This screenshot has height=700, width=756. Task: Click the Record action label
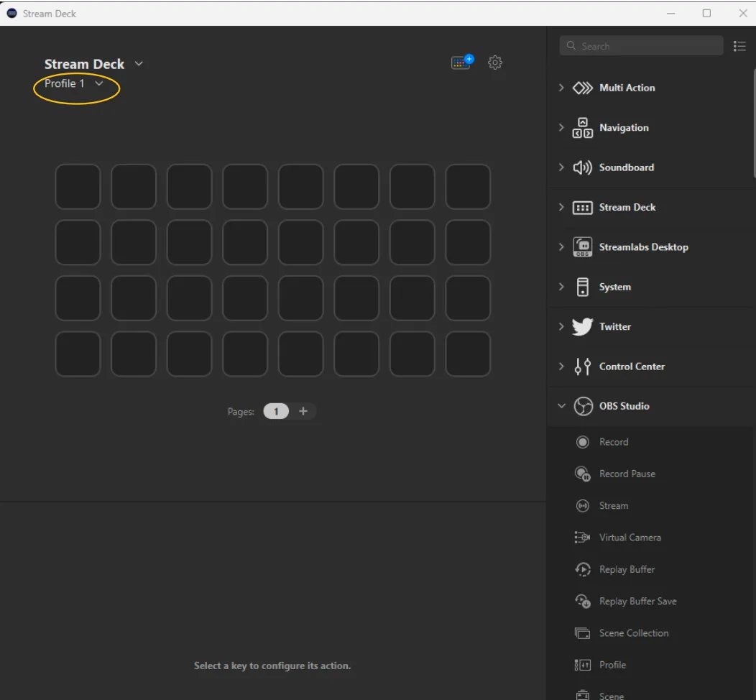614,442
